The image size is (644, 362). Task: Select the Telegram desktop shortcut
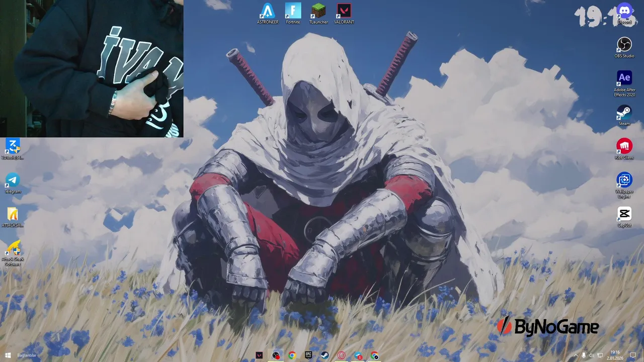(x=13, y=183)
